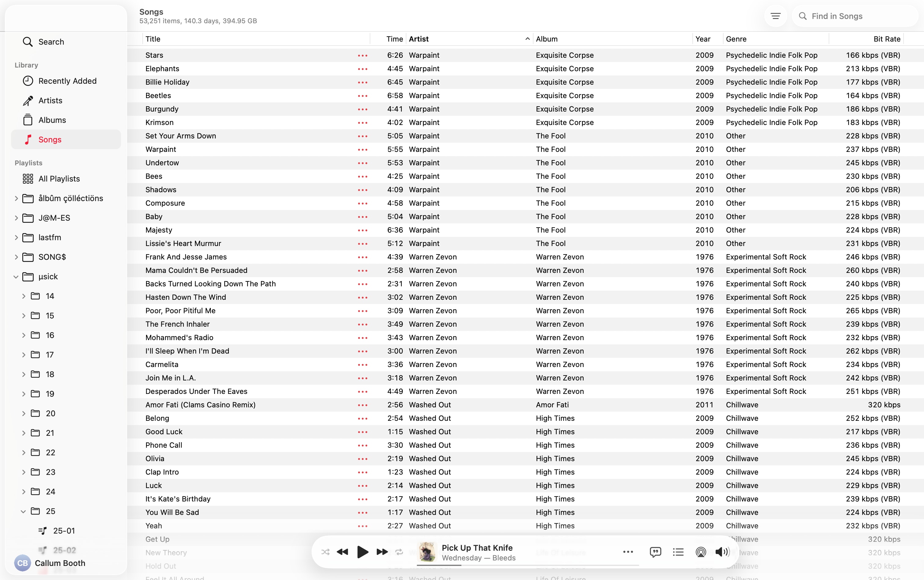Sort the song list by Year column
Screen dimensions: 924x580
(x=703, y=39)
